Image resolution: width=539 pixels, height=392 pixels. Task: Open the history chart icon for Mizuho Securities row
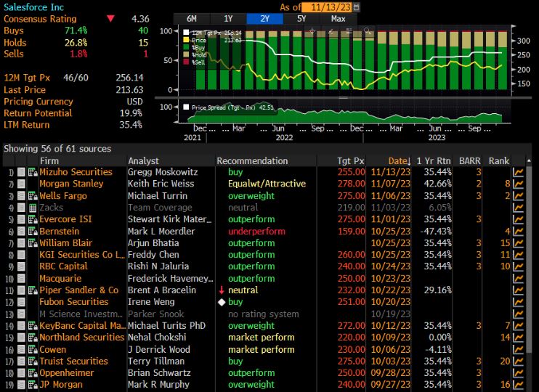pyautogui.click(x=518, y=172)
